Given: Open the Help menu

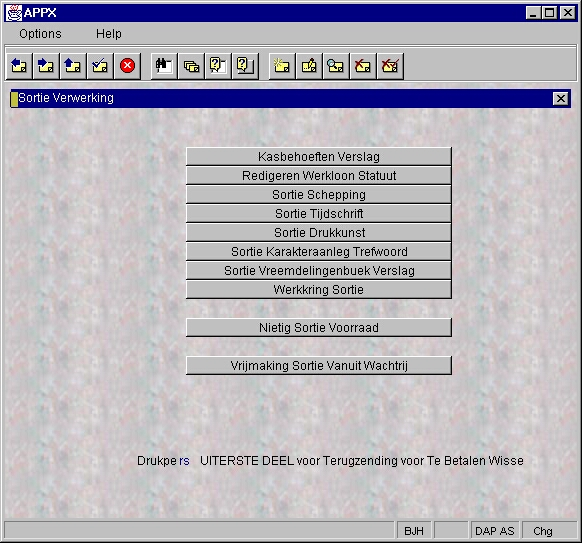Looking at the screenshot, I should point(109,34).
